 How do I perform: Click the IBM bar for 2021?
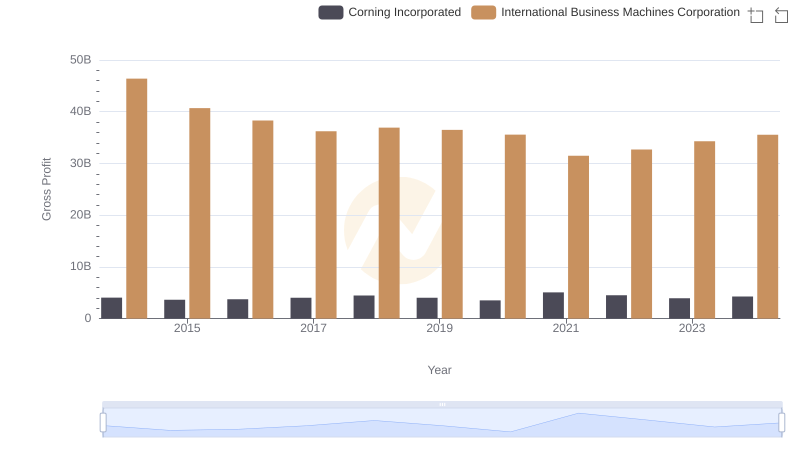tap(579, 237)
